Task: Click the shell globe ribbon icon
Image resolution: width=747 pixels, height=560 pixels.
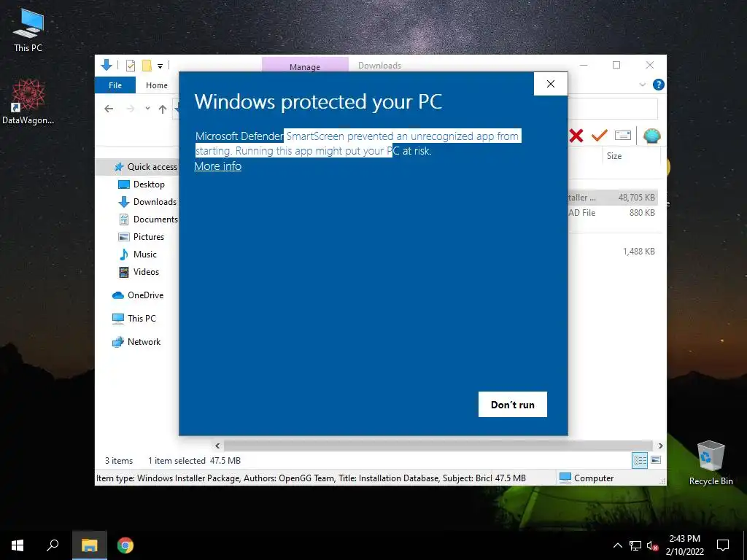Action: pyautogui.click(x=651, y=136)
